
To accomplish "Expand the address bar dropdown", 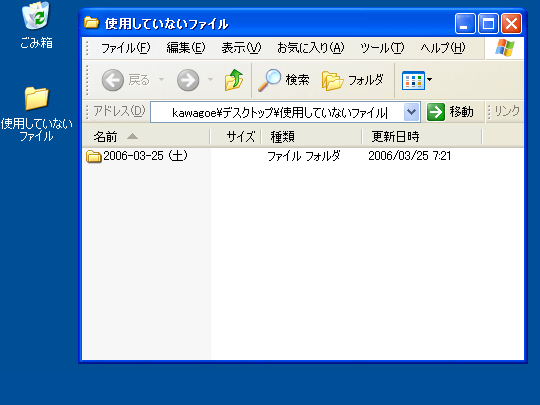I will click(x=411, y=112).
